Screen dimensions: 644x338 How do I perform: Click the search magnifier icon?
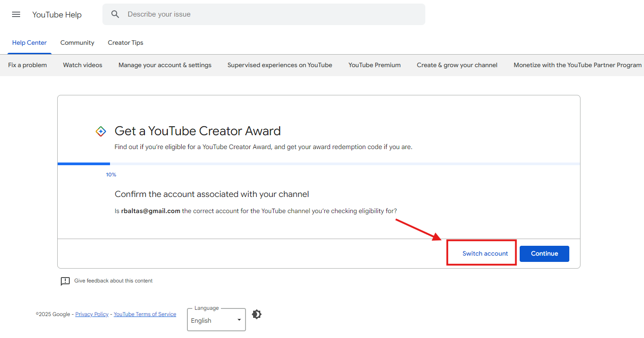click(115, 14)
